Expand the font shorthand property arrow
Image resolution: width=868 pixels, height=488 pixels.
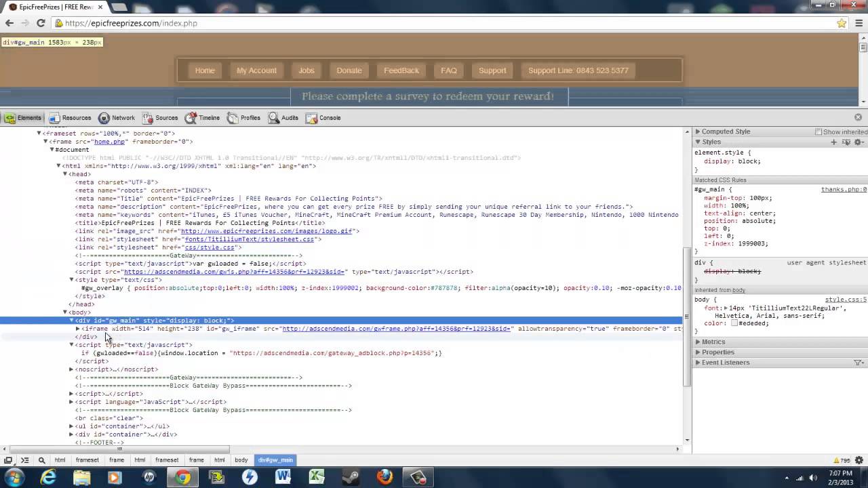726,308
